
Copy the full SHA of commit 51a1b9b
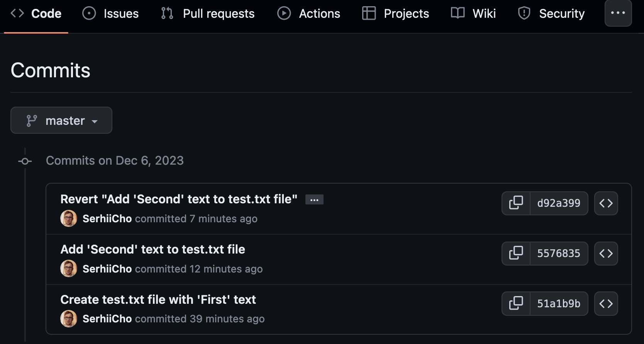point(516,304)
